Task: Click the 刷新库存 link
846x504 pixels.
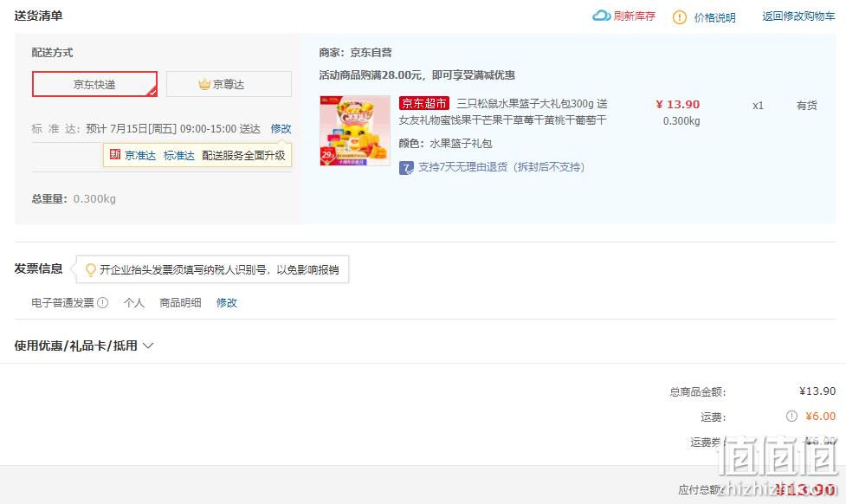Action: 634,16
